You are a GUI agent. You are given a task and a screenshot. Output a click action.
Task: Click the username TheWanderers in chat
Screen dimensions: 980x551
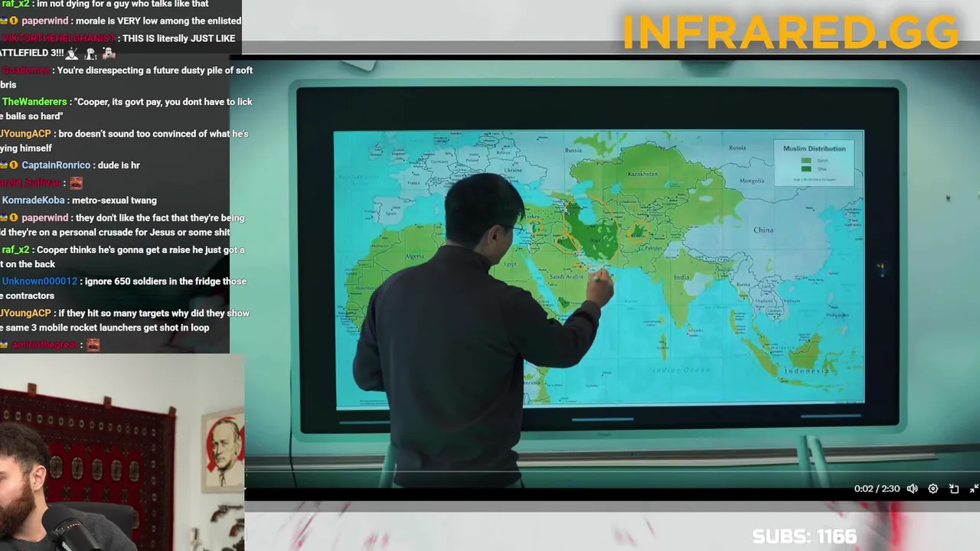(x=34, y=102)
